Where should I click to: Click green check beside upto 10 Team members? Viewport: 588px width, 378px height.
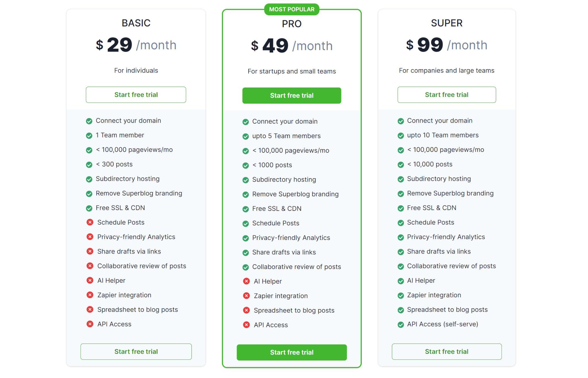tap(401, 135)
